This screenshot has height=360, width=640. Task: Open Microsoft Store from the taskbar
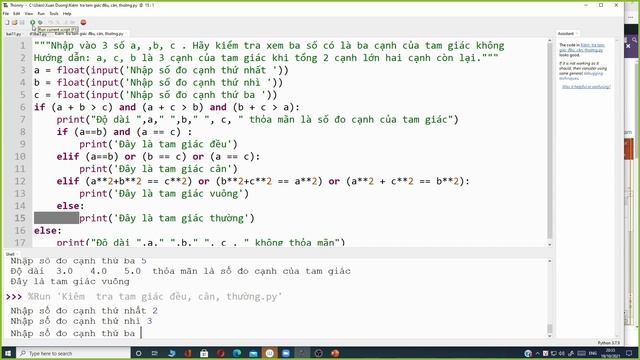pyautogui.click(x=204, y=353)
